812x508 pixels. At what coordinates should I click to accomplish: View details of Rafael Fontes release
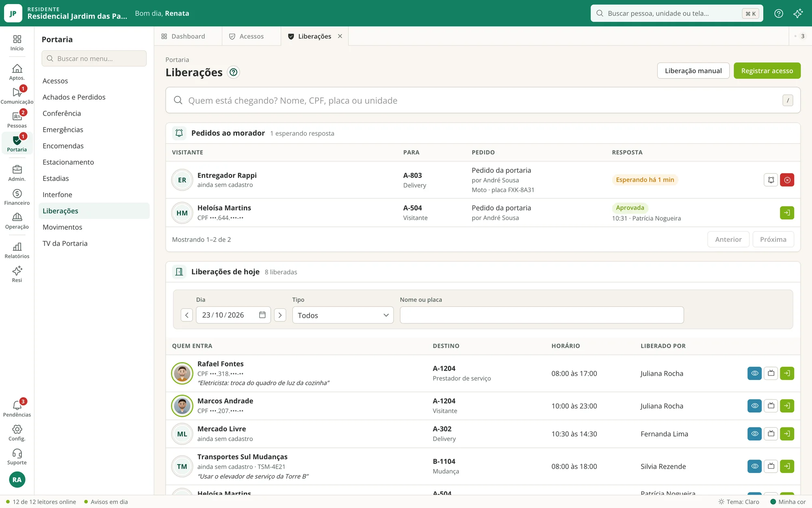754,373
